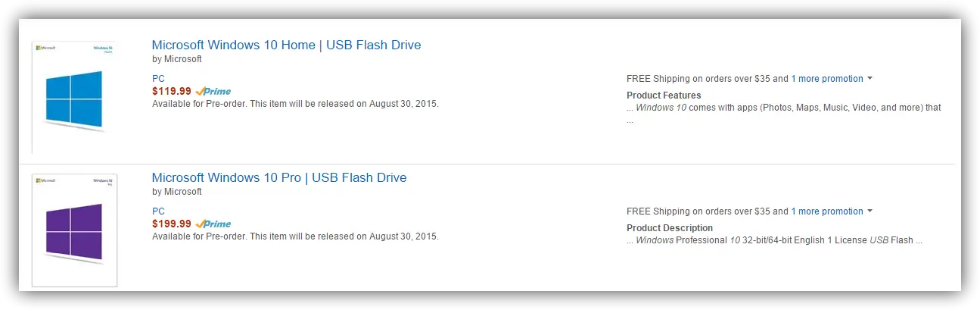
Task: Click the $119.99 price for Windows 10 Home
Action: coord(172,91)
